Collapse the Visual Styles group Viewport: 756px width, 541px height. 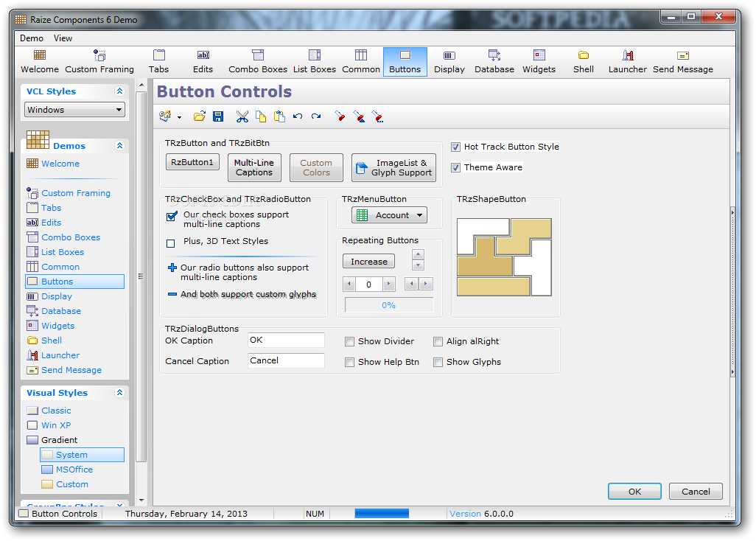(119, 393)
